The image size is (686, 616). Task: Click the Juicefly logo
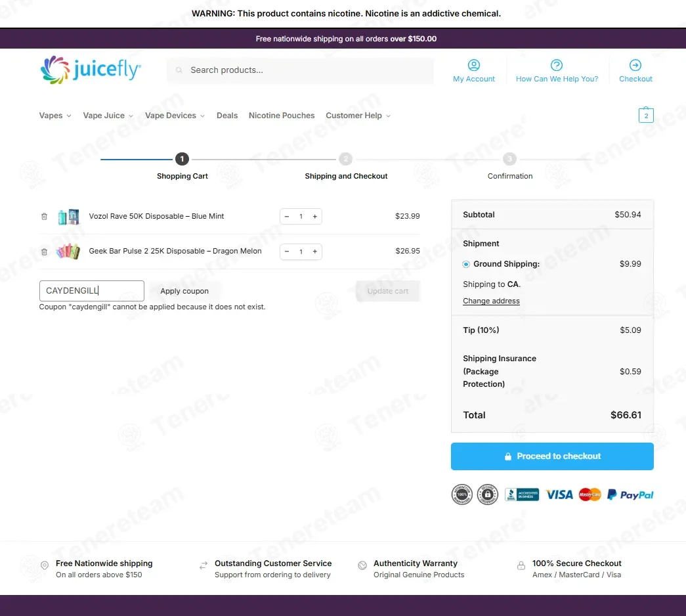pos(91,70)
